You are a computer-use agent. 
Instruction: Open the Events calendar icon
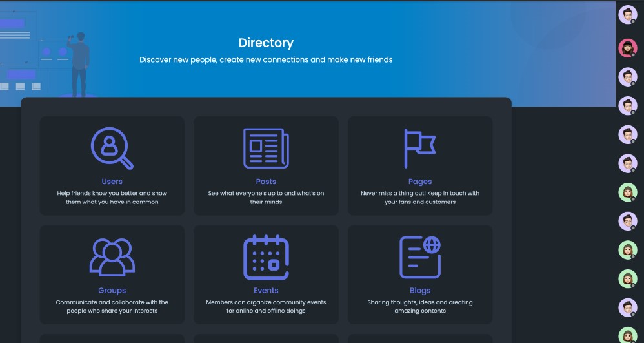(x=266, y=257)
